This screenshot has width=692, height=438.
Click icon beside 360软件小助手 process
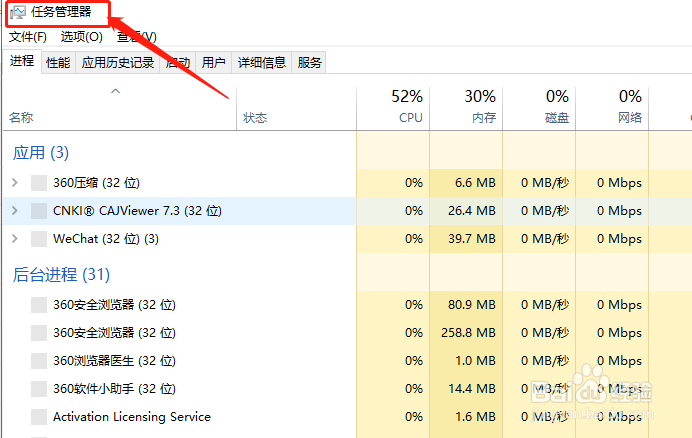pos(39,389)
